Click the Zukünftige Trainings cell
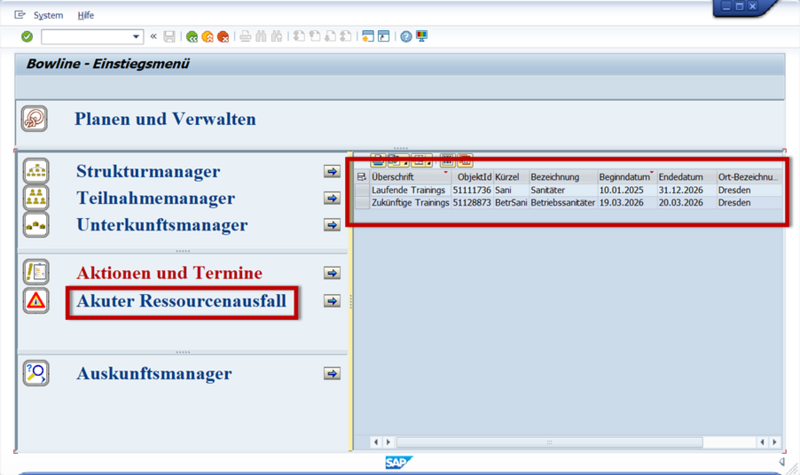 (x=410, y=203)
